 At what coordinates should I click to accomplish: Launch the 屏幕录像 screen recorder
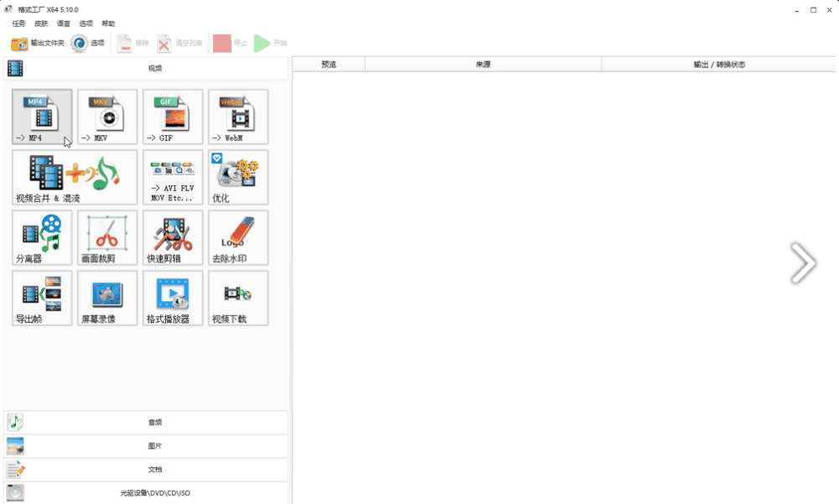[x=107, y=298]
